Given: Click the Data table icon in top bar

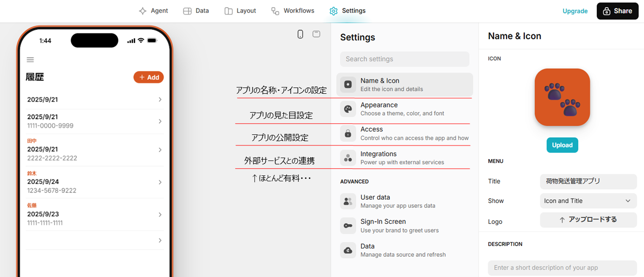Looking at the screenshot, I should 187,11.
